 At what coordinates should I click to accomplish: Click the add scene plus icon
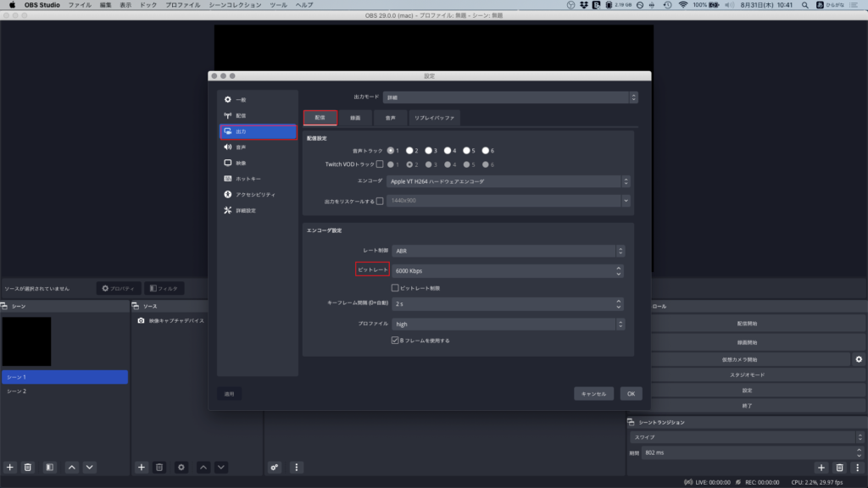(x=10, y=467)
